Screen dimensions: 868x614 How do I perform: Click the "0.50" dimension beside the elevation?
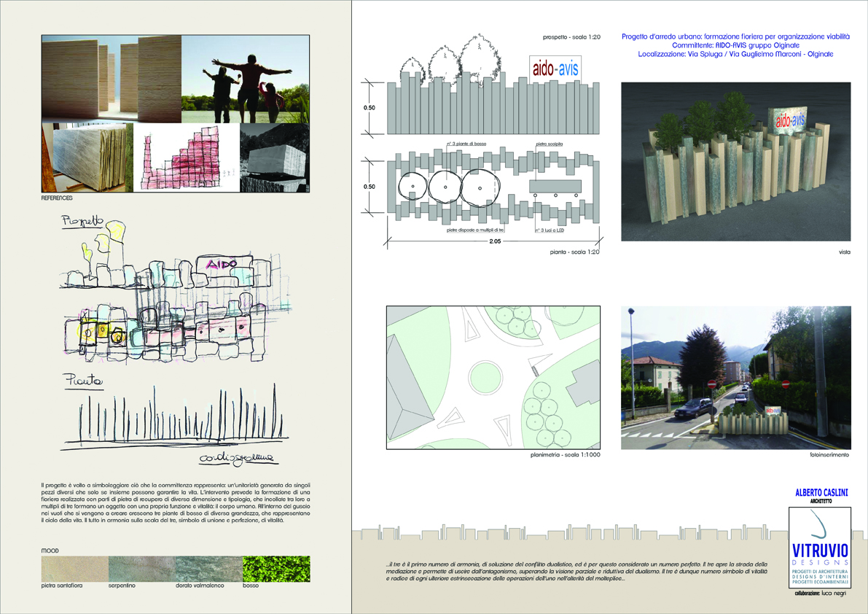pos(370,108)
